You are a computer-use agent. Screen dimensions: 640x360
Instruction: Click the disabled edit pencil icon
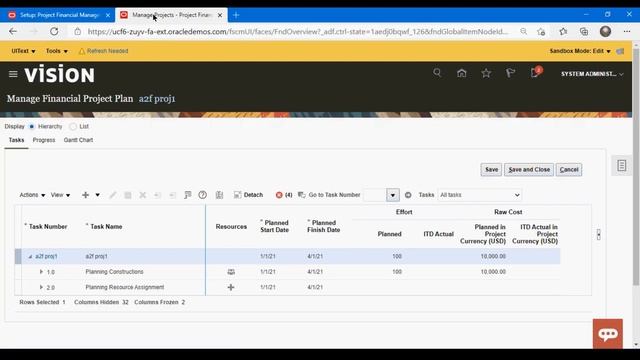(x=113, y=195)
